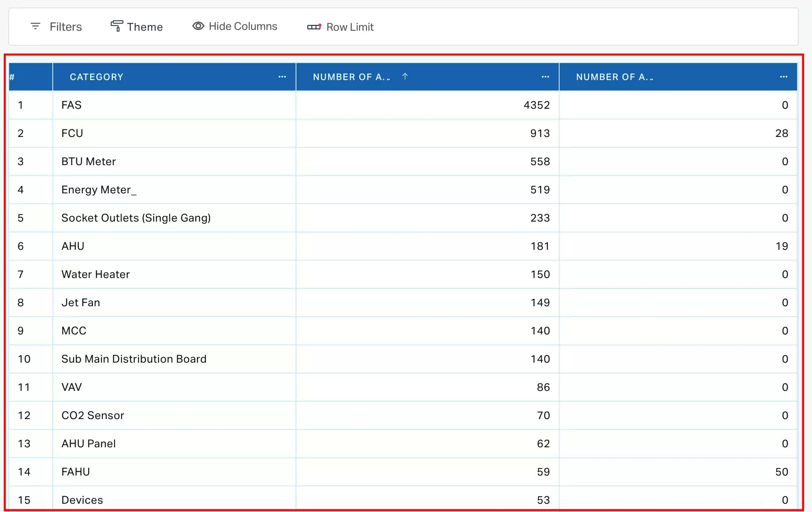Select the FCU category cell

coord(72,133)
